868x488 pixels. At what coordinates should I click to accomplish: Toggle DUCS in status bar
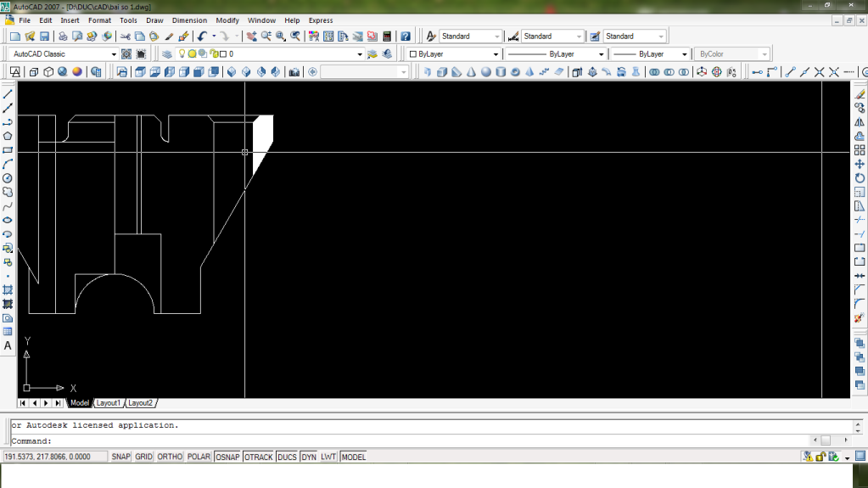tap(287, 457)
